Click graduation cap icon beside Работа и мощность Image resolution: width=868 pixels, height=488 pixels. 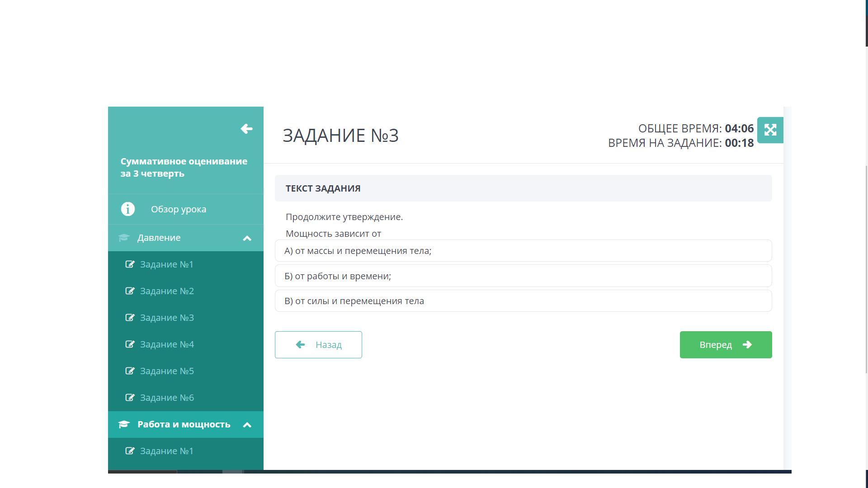[x=124, y=424]
